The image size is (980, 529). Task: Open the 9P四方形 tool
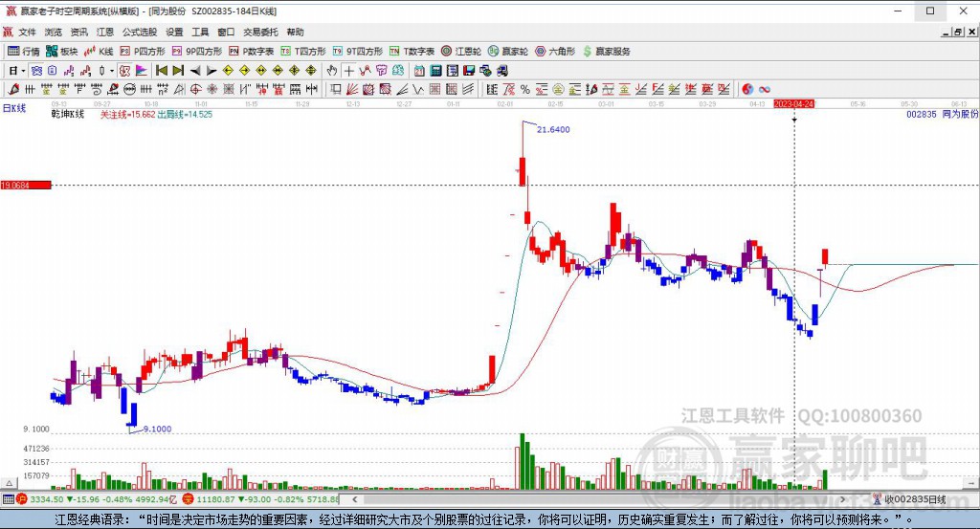(x=197, y=52)
